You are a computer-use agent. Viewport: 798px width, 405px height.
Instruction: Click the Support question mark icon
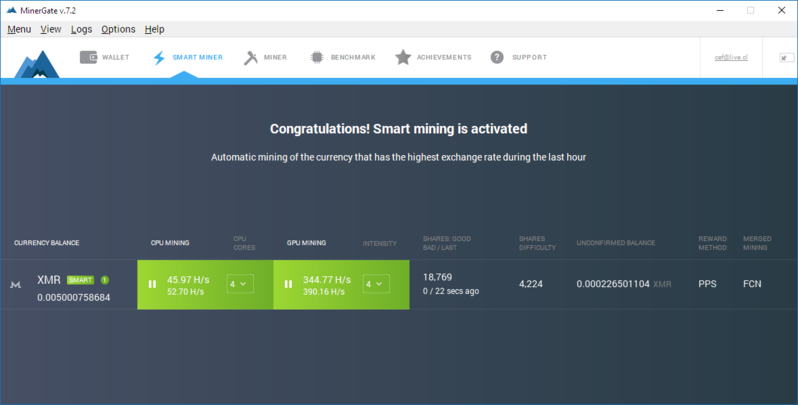pyautogui.click(x=496, y=57)
